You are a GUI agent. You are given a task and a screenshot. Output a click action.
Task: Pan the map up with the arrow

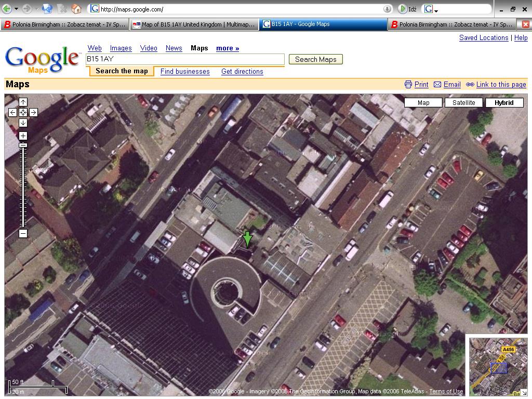point(23,102)
